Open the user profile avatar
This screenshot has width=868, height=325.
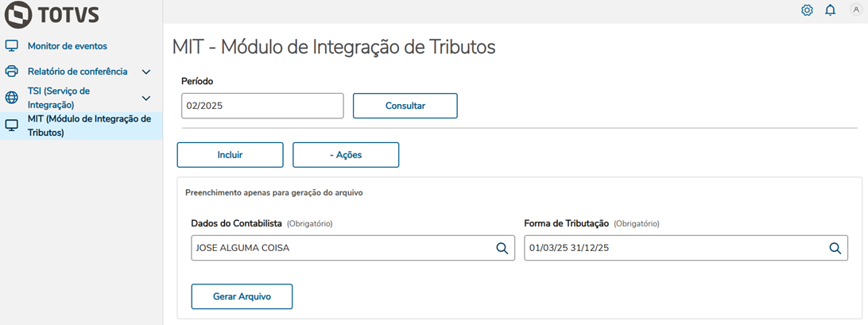[855, 10]
